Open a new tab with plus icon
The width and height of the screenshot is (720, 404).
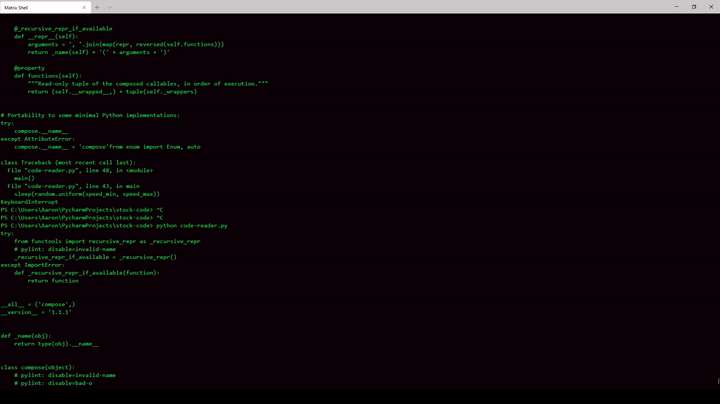point(97,7)
